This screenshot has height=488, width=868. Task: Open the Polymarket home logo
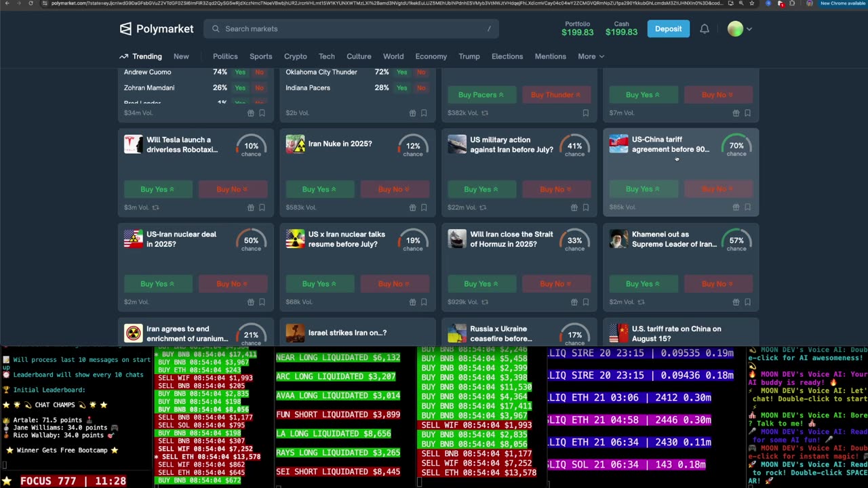(x=157, y=28)
